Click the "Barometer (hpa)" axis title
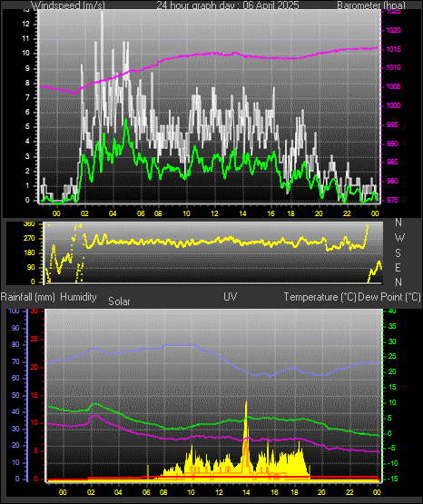423x504 pixels. [x=371, y=5]
